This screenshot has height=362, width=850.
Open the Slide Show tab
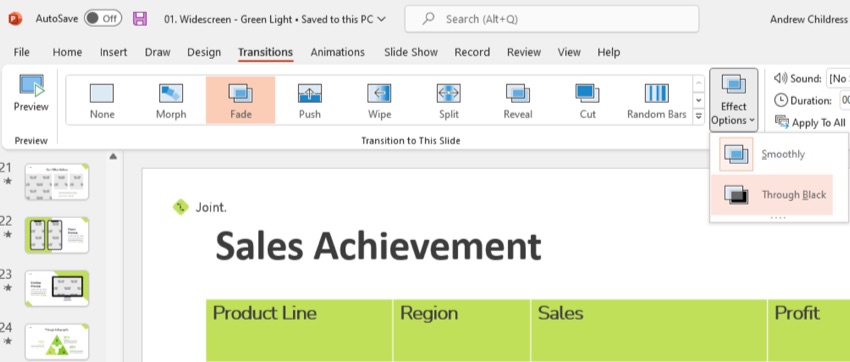411,52
